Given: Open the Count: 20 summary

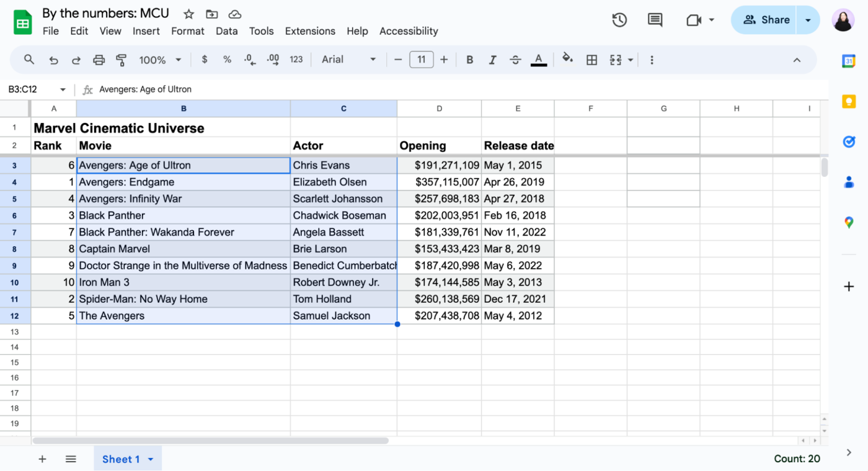Looking at the screenshot, I should [x=797, y=459].
